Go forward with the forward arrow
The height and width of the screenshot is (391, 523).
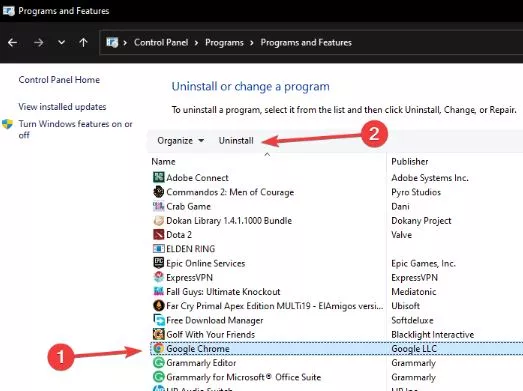coord(38,43)
